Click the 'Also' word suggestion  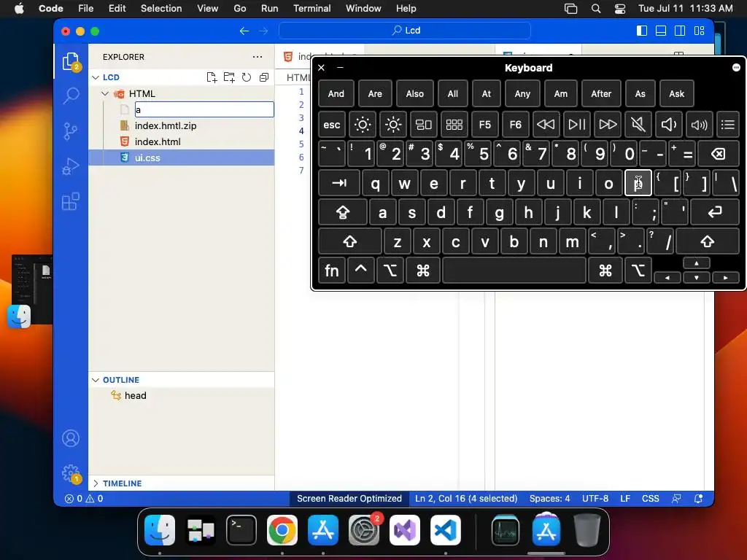pos(414,94)
